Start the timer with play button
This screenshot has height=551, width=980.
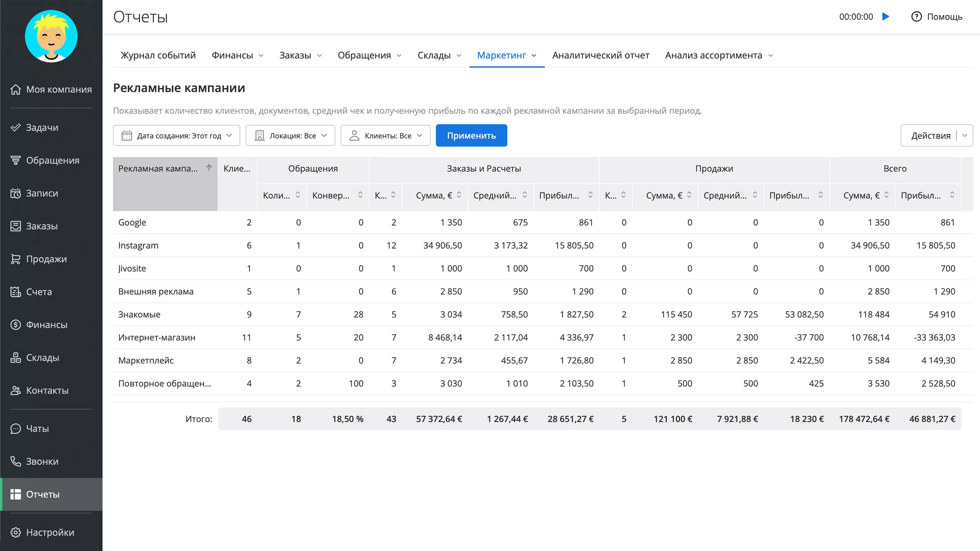[x=885, y=16]
